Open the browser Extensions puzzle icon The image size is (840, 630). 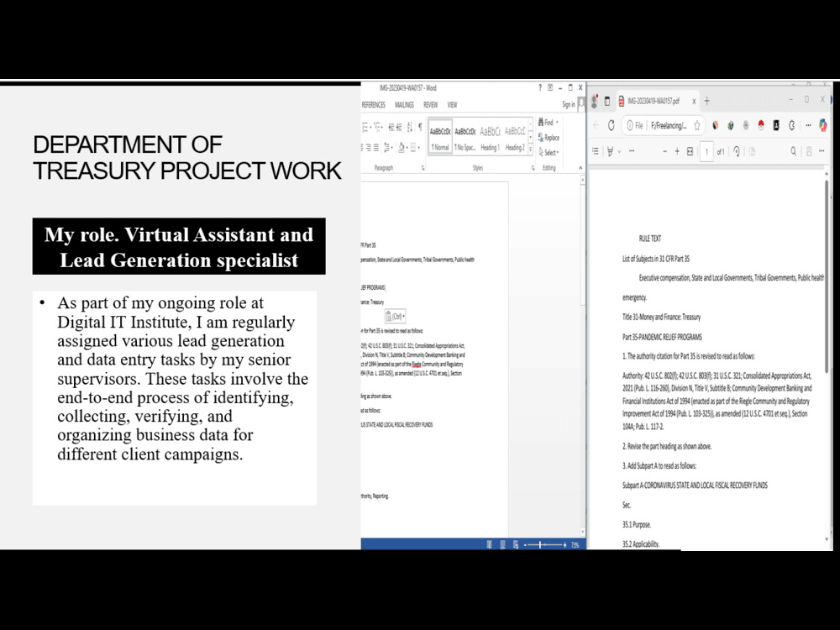point(791,125)
